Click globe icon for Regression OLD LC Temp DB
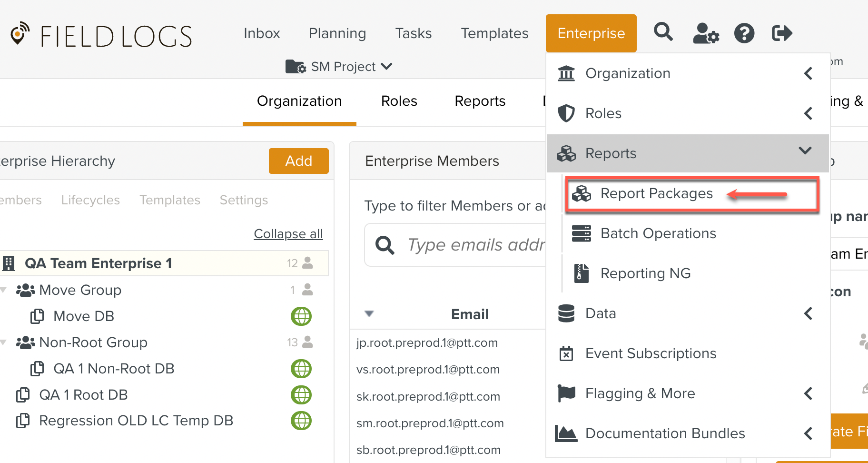868x463 pixels. (x=301, y=421)
